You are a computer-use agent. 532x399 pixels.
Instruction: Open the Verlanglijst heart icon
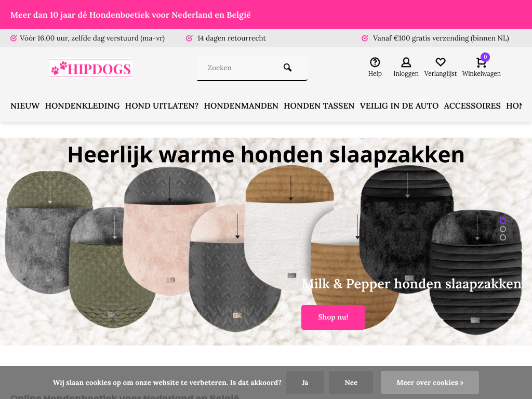(440, 62)
